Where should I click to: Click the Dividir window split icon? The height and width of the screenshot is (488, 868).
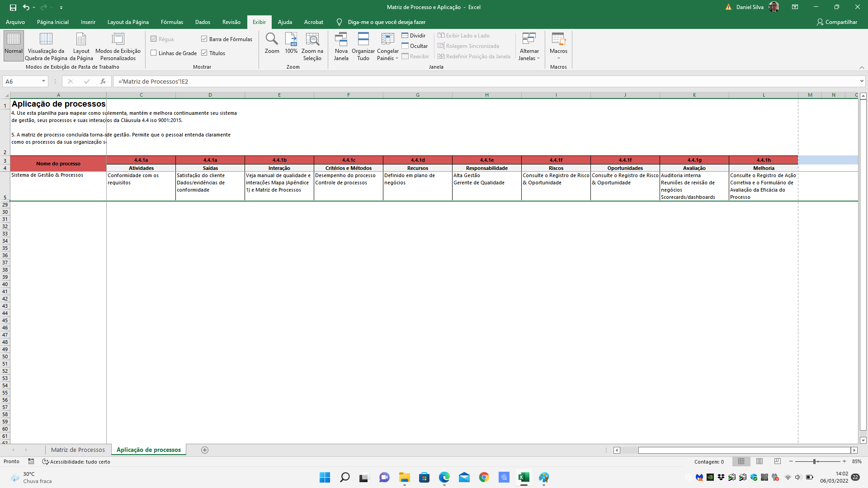pos(405,36)
